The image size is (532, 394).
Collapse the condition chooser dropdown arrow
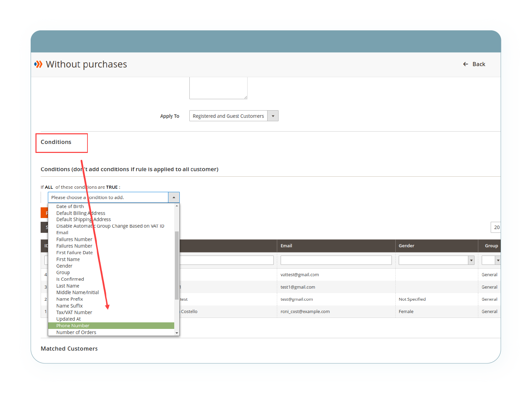174,197
